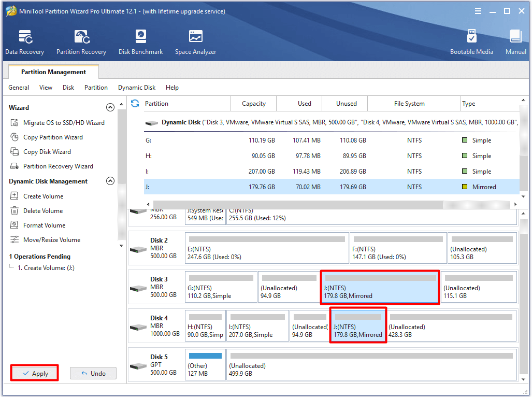Open the Partition menu
The height and width of the screenshot is (397, 532).
[x=96, y=88]
